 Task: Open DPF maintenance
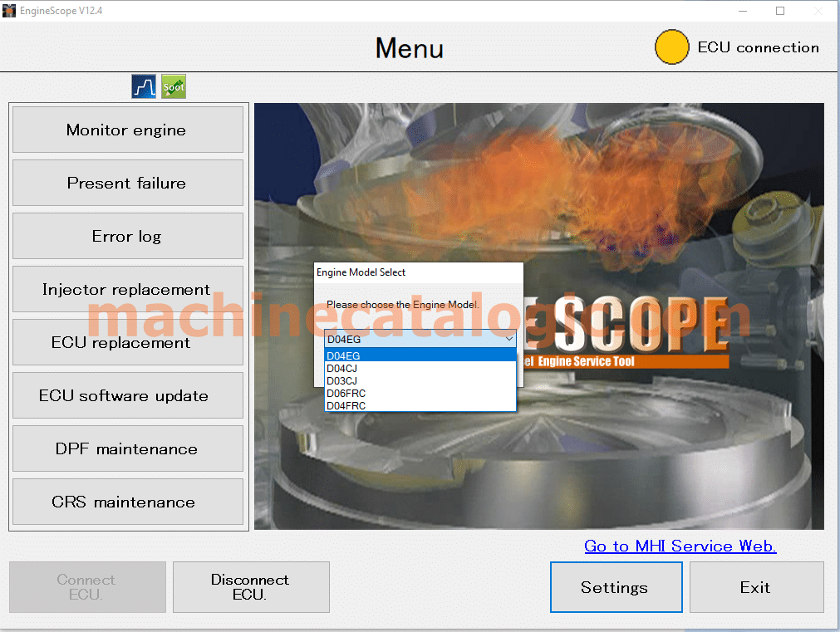pyautogui.click(x=127, y=448)
